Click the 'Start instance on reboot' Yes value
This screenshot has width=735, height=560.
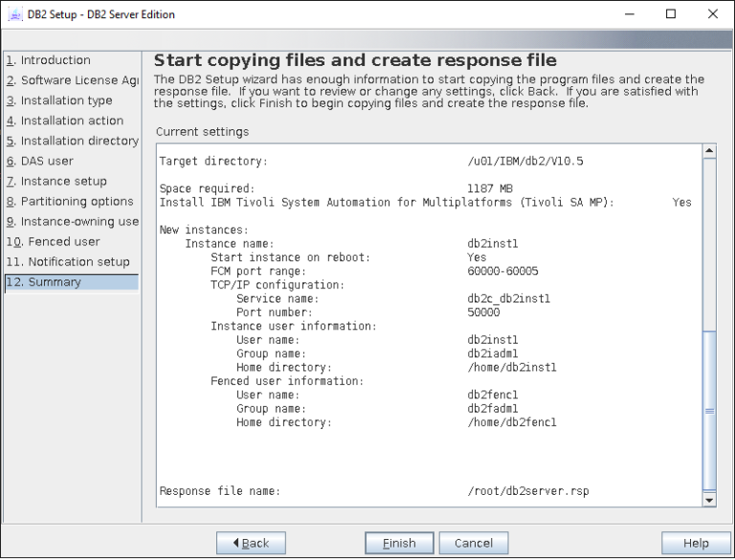(x=477, y=258)
